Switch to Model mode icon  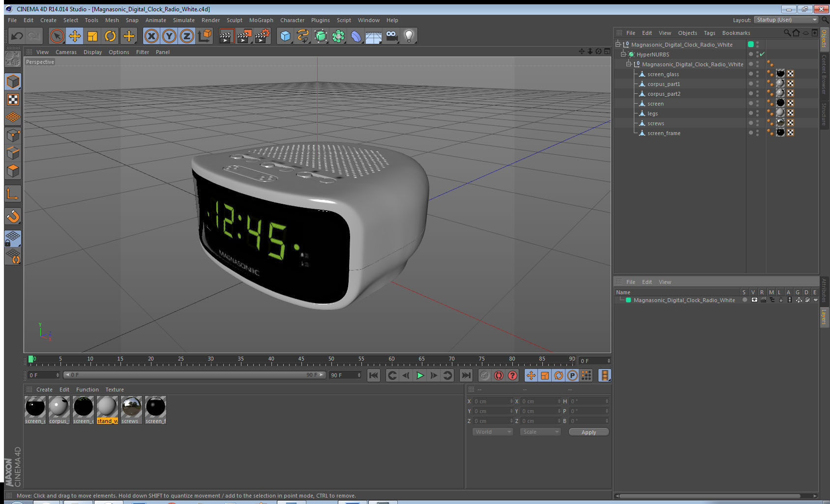coord(13,82)
